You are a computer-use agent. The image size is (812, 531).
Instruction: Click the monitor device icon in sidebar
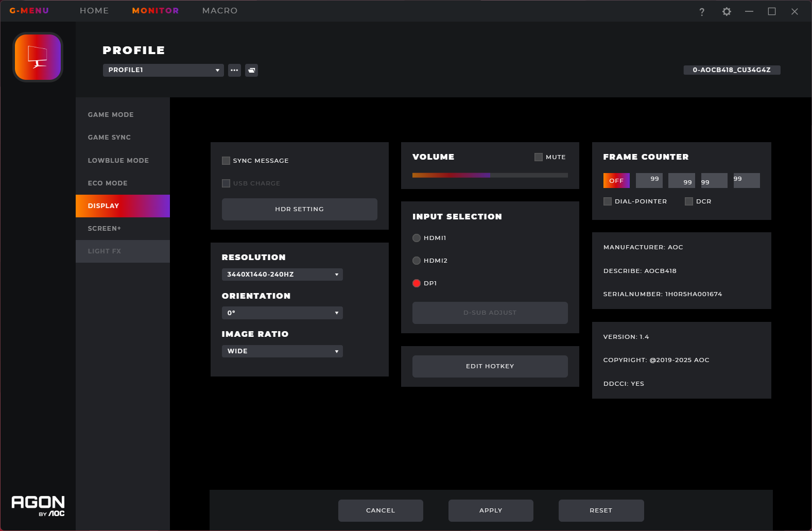[x=38, y=57]
